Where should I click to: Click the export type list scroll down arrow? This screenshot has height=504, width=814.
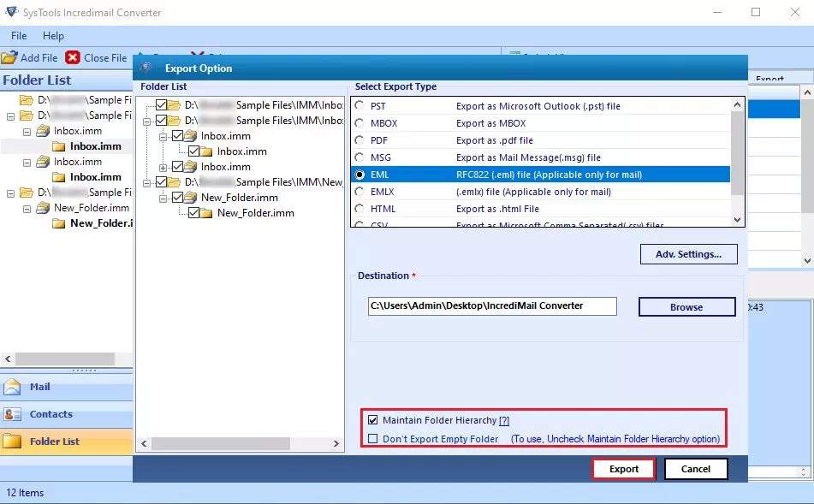tap(737, 220)
